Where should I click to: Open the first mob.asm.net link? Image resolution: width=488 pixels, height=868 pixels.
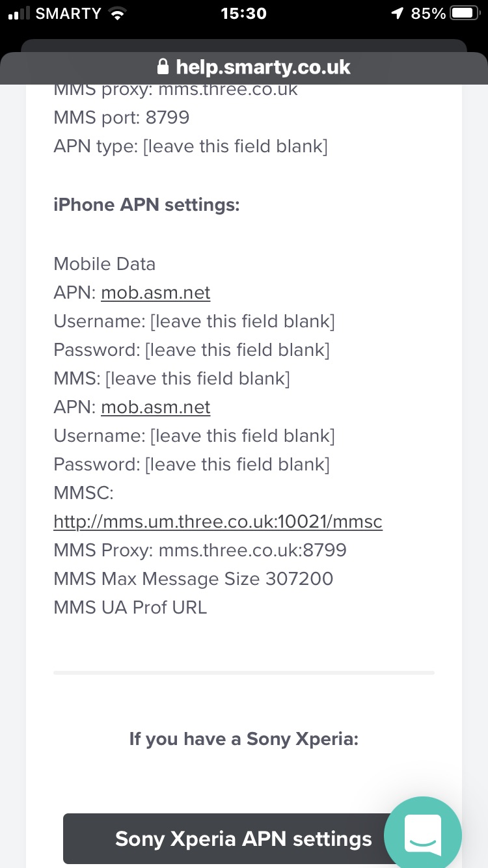(x=156, y=293)
